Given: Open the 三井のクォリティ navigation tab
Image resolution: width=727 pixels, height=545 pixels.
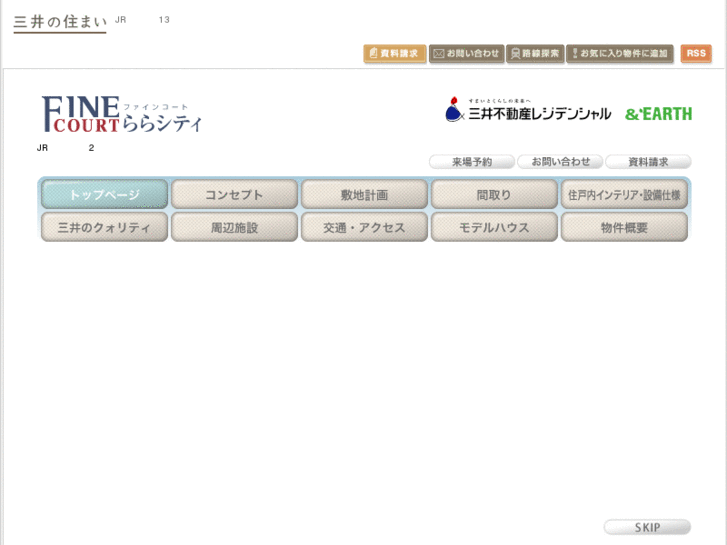Looking at the screenshot, I should [x=104, y=227].
